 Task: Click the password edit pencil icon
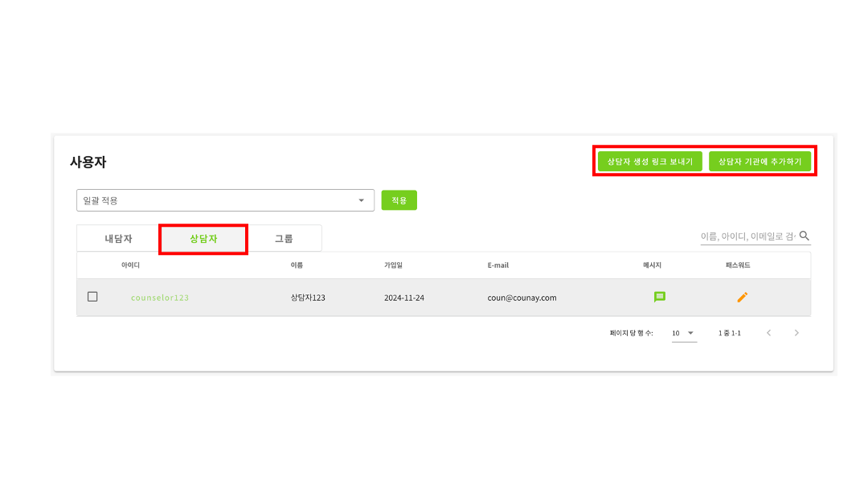(743, 298)
